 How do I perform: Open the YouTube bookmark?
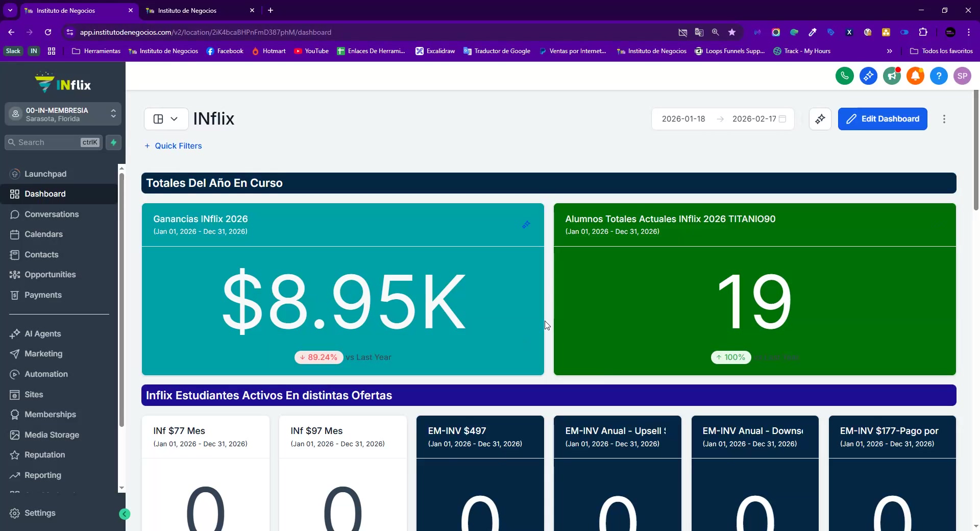(x=311, y=51)
